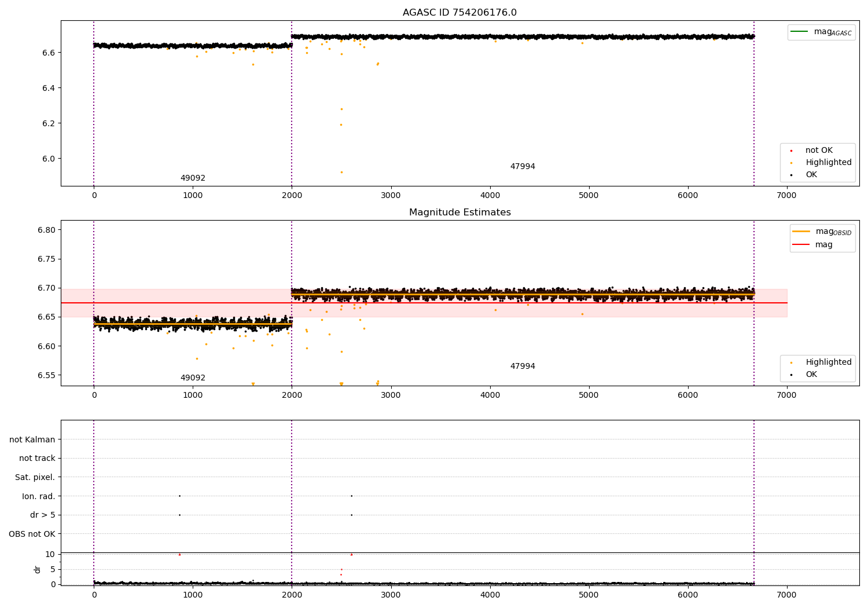Select 'OK' in the Magnitude Estimates legend

(x=811, y=375)
